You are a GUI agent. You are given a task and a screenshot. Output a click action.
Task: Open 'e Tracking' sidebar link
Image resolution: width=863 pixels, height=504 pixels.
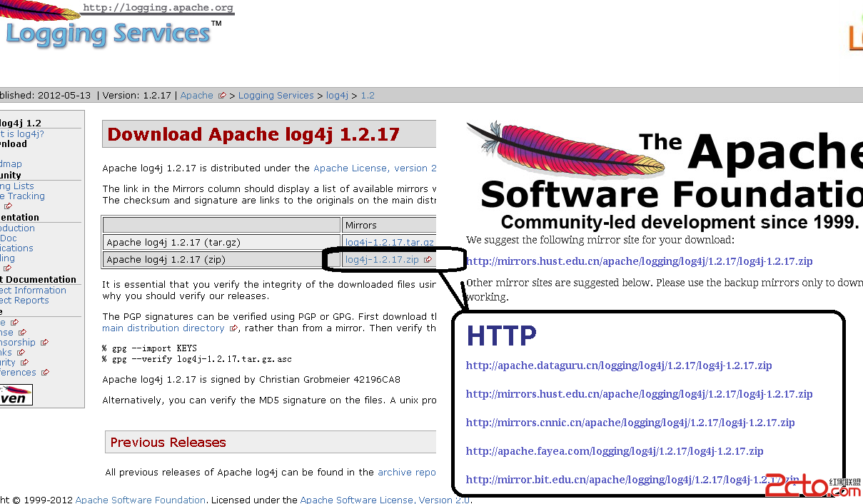[22, 196]
